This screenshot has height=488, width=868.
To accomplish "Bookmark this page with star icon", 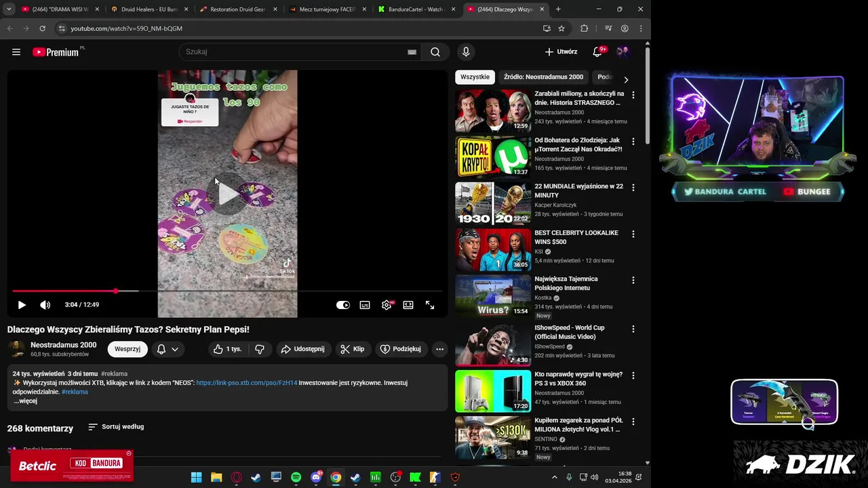I will pos(561,28).
